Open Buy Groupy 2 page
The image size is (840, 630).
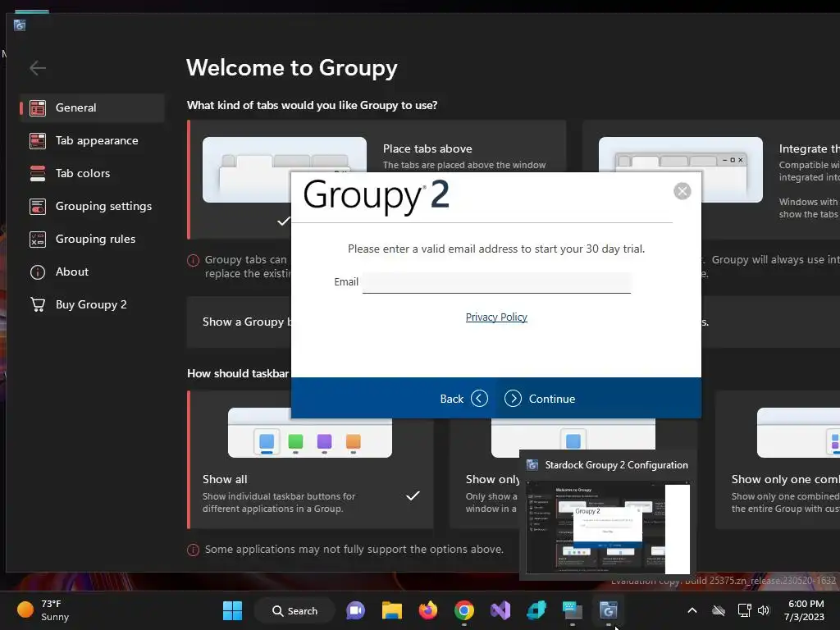click(92, 304)
